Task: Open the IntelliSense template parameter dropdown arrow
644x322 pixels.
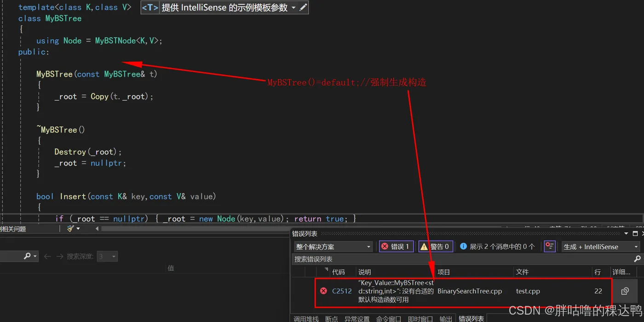Action: pyautogui.click(x=293, y=8)
